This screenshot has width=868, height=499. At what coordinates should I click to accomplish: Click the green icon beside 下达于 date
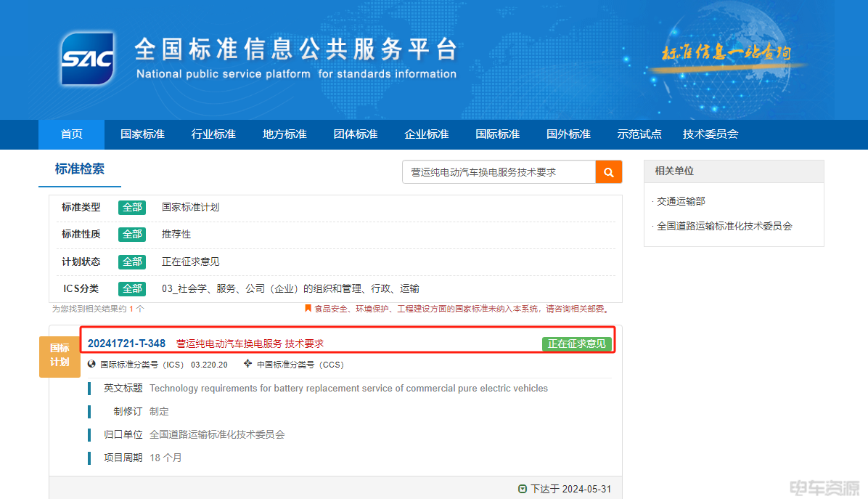[x=523, y=489]
